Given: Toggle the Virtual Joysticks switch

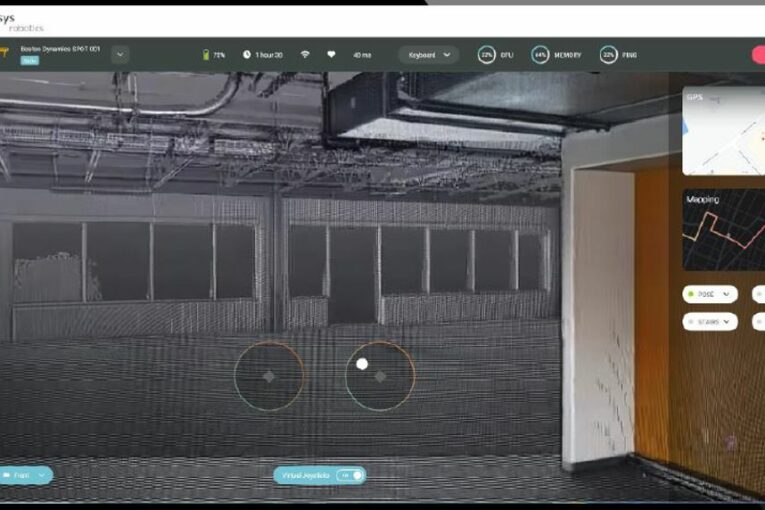Looking at the screenshot, I should click(350, 475).
